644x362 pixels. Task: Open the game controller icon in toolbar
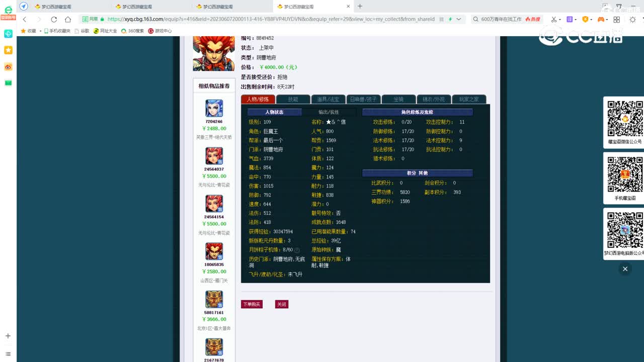[x=601, y=20]
